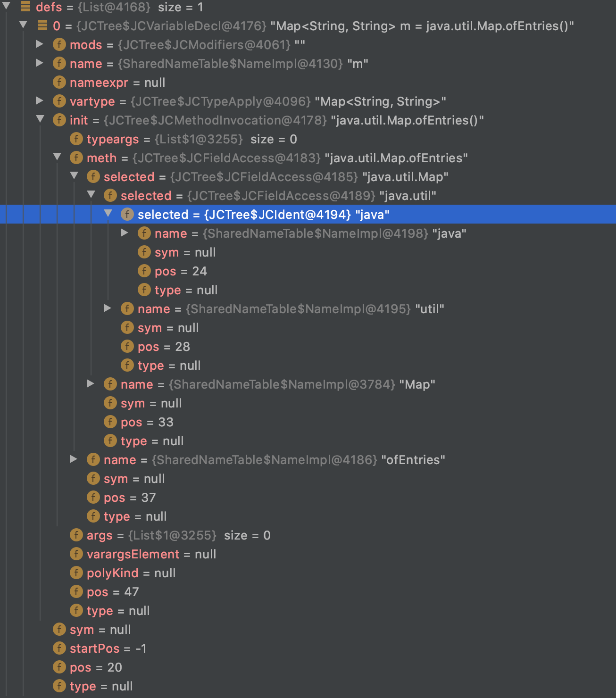Collapse the highlighted selected "java" node

pos(108,213)
